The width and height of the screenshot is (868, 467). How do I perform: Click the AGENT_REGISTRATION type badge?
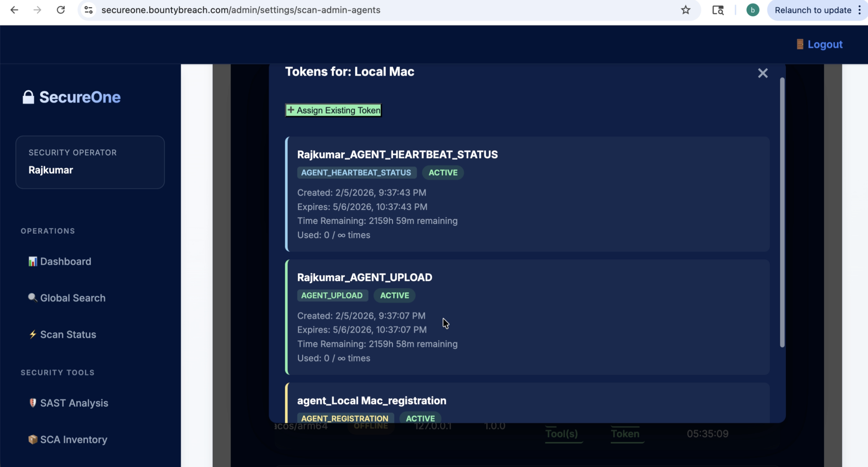[x=345, y=418]
